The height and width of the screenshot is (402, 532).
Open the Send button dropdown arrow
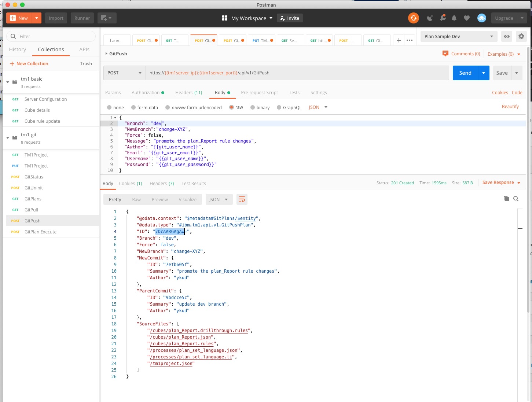pos(484,73)
